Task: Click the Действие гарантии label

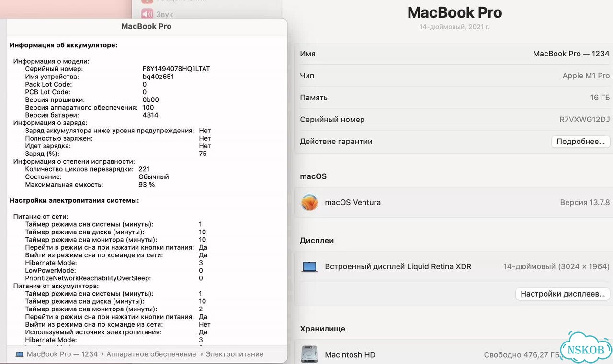Action: tap(336, 142)
